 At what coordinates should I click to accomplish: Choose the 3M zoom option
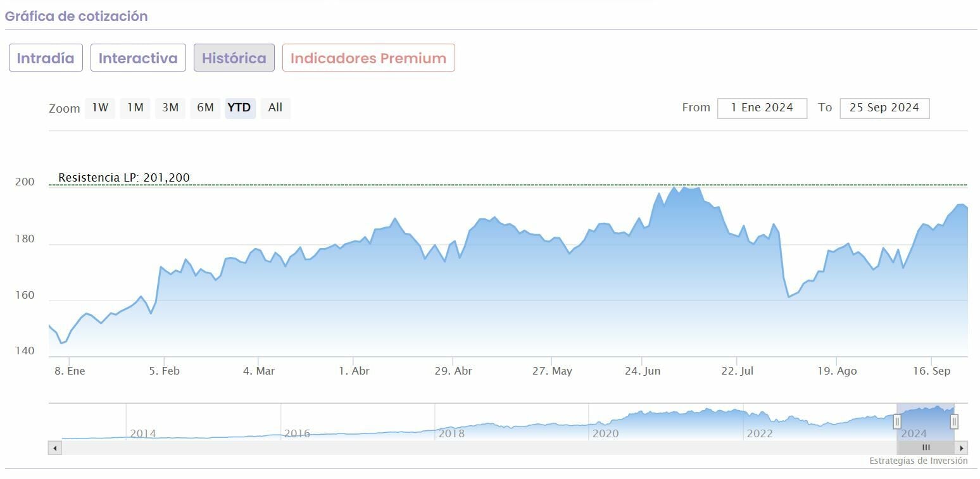coord(170,108)
